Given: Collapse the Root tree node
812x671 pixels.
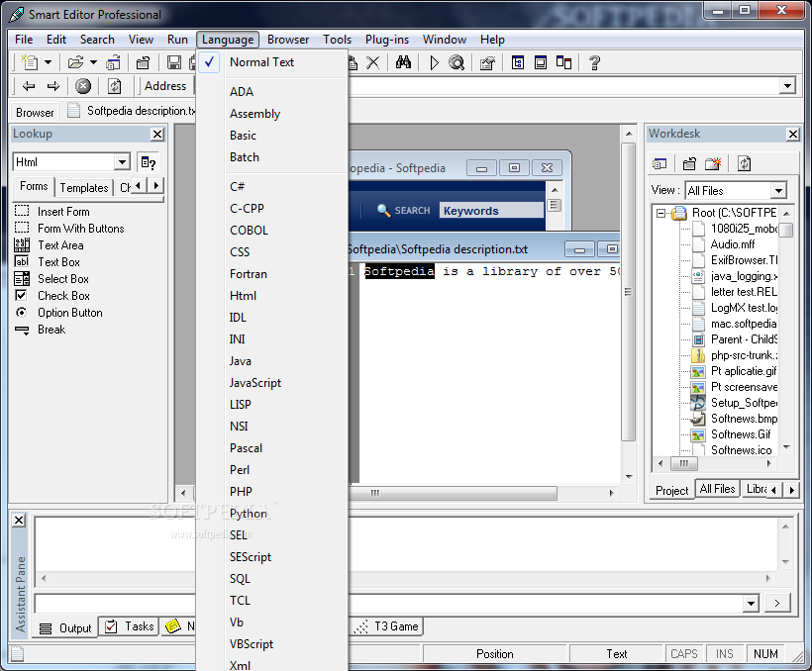Looking at the screenshot, I should pos(660,213).
